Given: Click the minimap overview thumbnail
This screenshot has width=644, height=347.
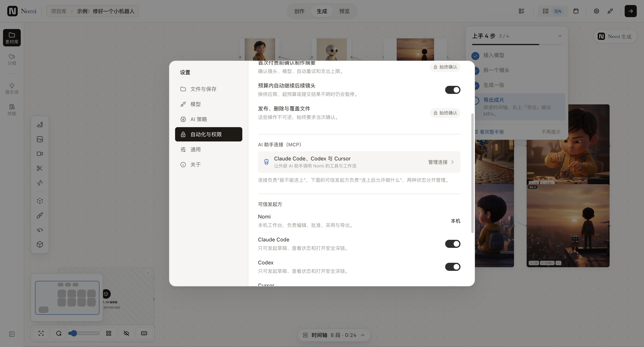Looking at the screenshot, I should point(67,298).
